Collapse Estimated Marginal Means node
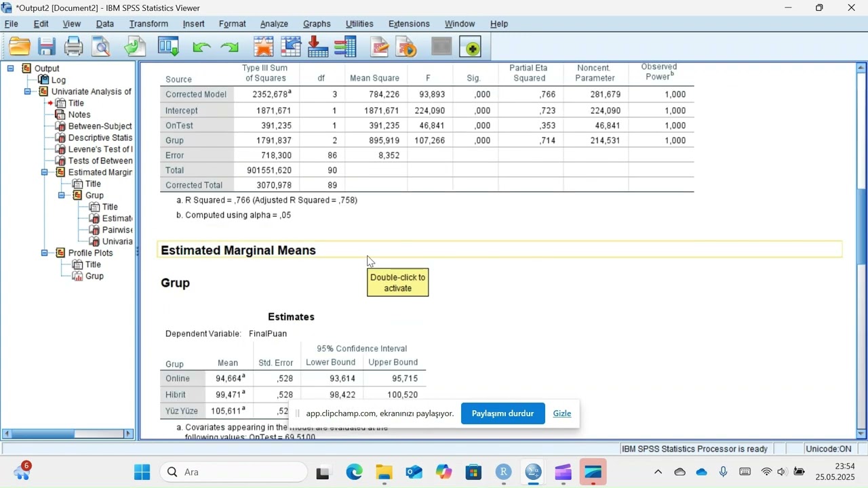 44,172
